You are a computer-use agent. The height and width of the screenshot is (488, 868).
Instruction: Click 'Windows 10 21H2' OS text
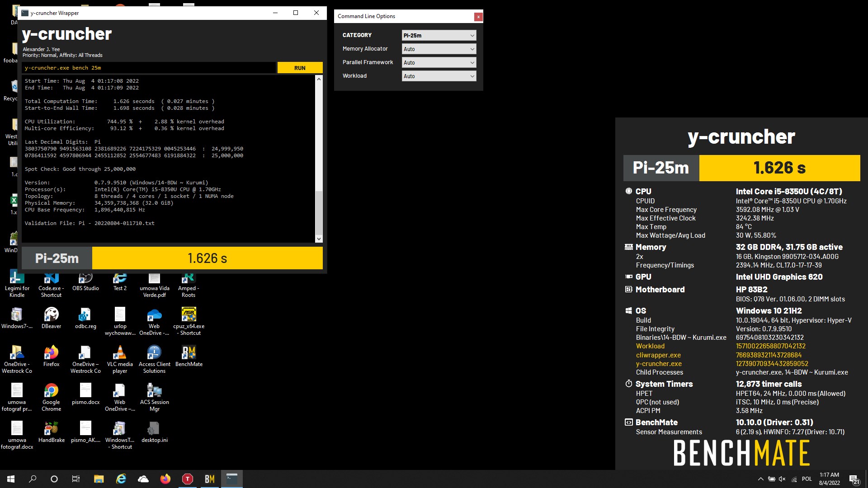[769, 310]
